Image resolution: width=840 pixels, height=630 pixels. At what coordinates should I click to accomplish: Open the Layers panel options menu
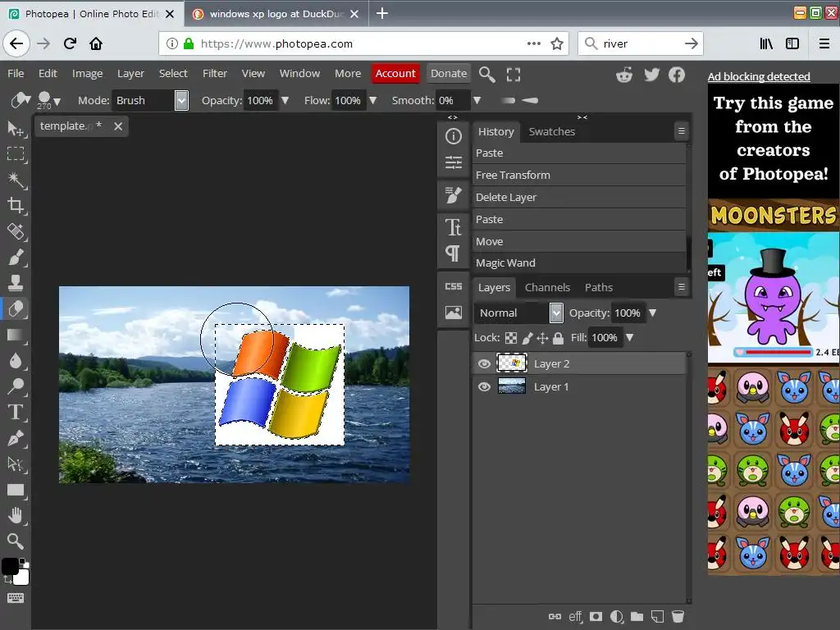click(x=682, y=287)
